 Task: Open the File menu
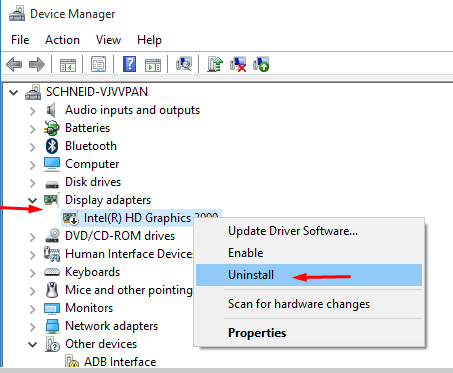coord(20,40)
